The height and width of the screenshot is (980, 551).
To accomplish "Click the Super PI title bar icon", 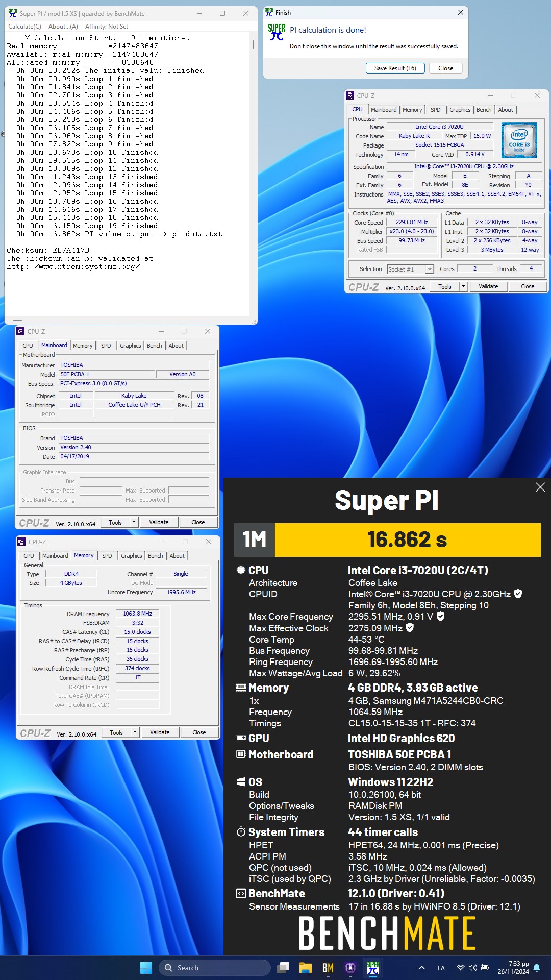I will point(13,13).
